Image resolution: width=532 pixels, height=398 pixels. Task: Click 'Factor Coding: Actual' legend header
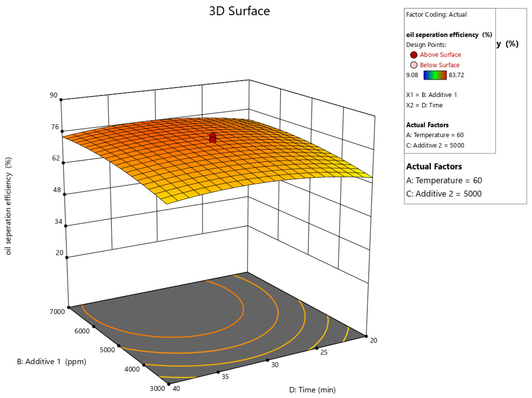[436, 15]
